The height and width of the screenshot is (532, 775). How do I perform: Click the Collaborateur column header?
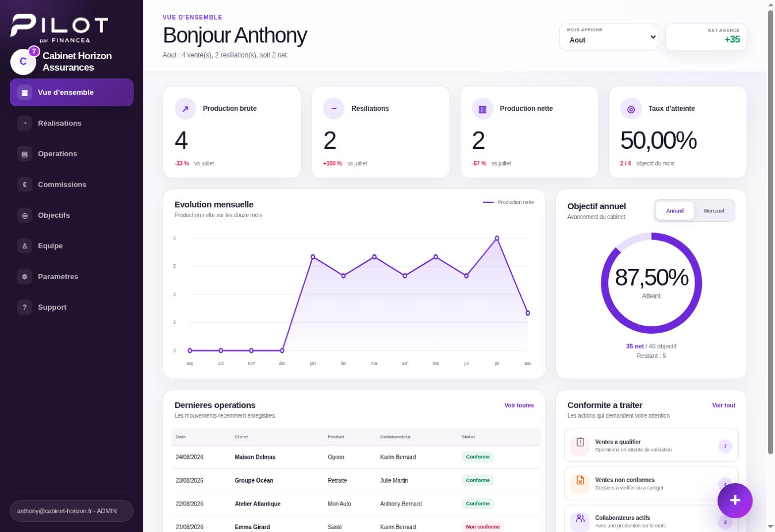396,437
